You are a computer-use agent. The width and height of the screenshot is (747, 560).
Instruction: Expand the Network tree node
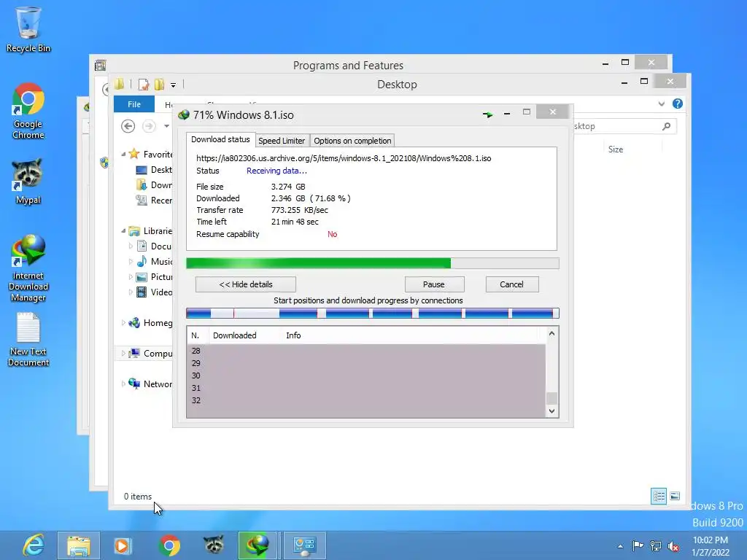[123, 384]
